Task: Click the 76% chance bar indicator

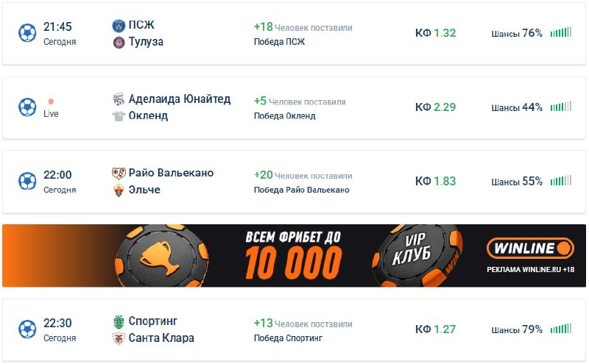Action: [x=560, y=33]
